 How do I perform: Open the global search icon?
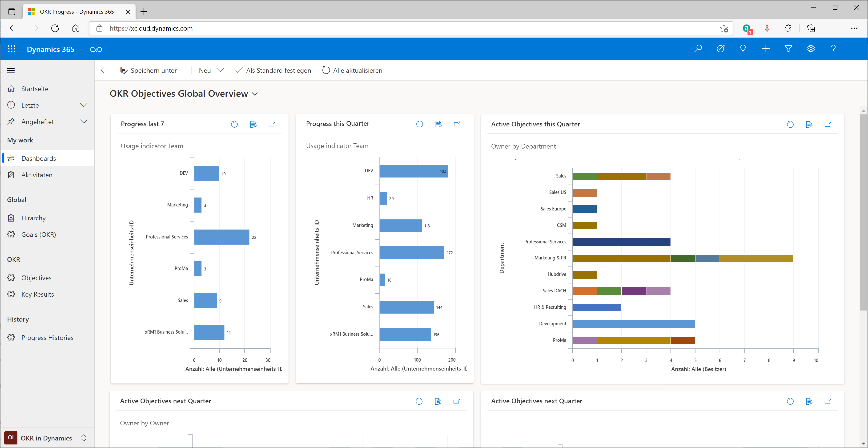pos(698,49)
